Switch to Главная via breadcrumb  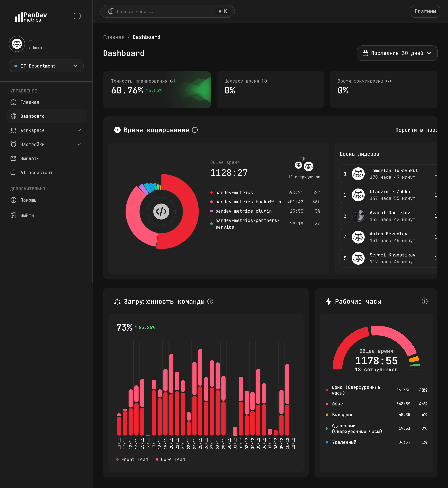[114, 37]
